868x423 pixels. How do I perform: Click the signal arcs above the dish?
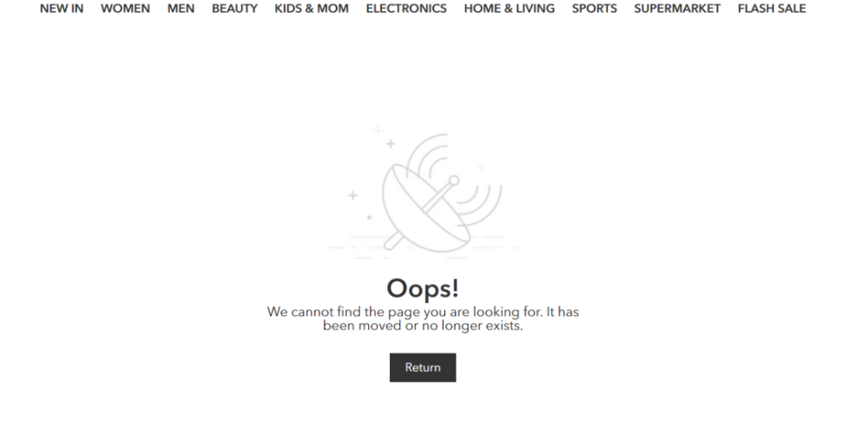pyautogui.click(x=429, y=155)
